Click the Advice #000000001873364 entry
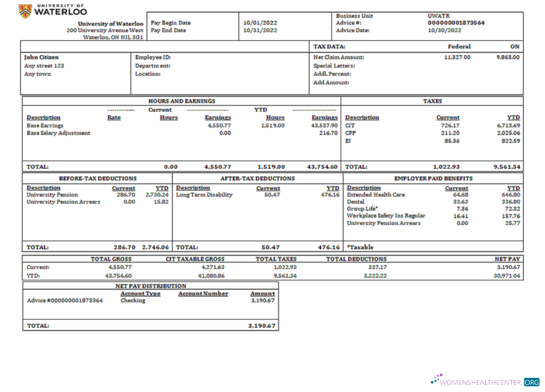This screenshot has height=392, width=545. coord(65,300)
